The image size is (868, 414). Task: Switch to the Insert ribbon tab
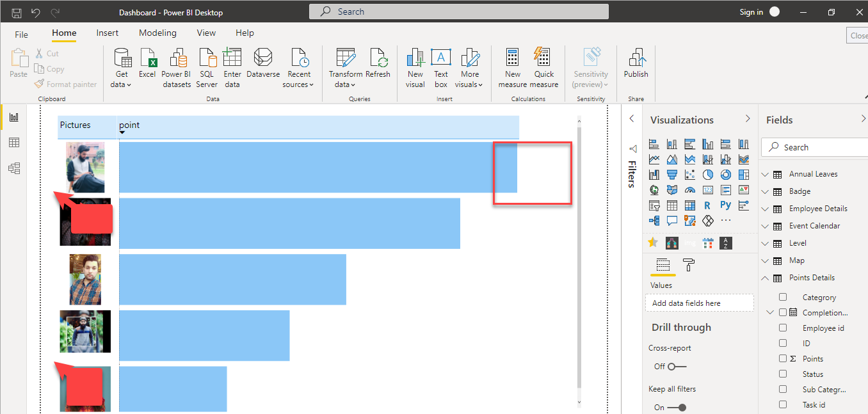tap(108, 33)
